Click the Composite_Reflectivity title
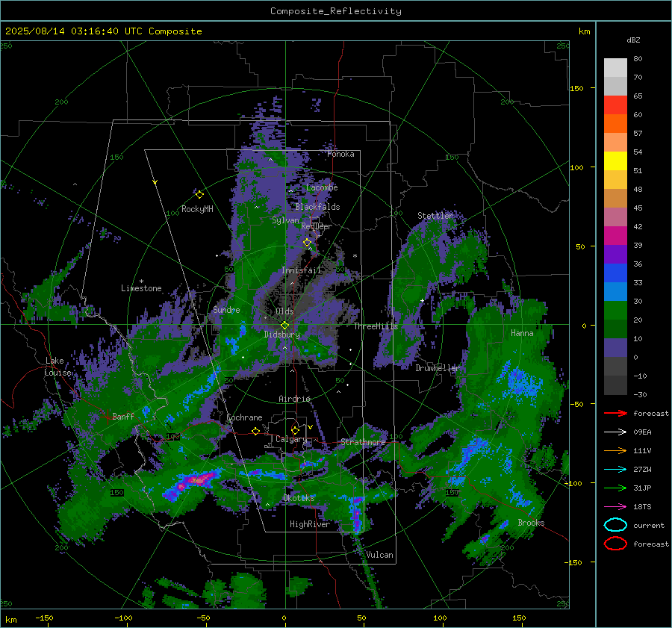The image size is (672, 628). point(335,11)
